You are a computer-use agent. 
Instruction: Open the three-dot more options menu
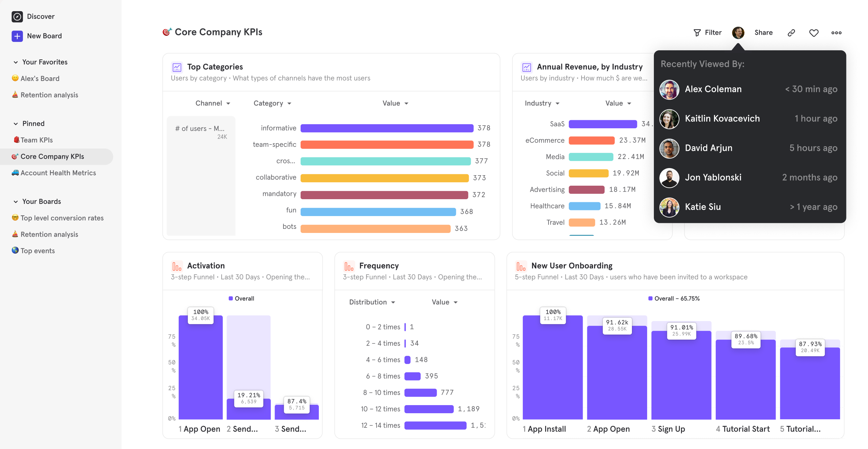click(x=836, y=33)
